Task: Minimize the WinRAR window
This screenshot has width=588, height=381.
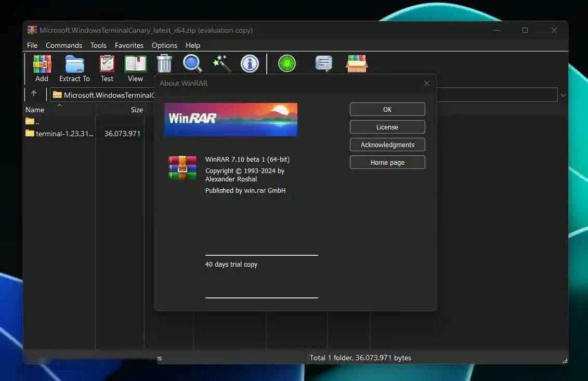Action: coord(497,30)
